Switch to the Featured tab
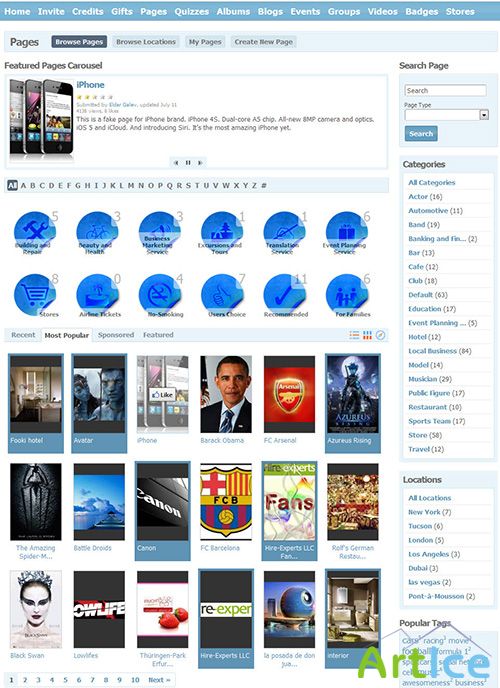This screenshot has width=500, height=688. click(158, 335)
